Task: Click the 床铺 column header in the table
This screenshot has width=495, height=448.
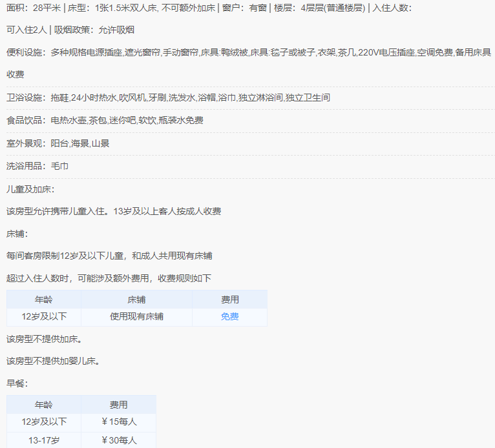Action: 136,300
